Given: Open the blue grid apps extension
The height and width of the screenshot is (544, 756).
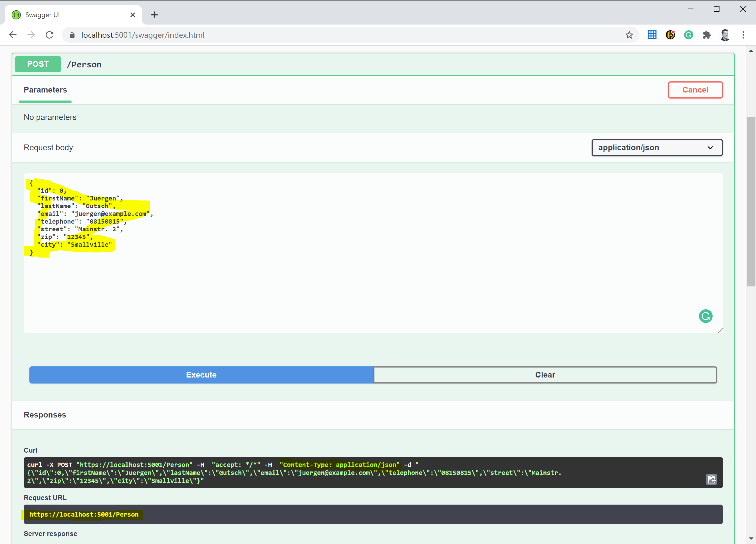Looking at the screenshot, I should [652, 35].
